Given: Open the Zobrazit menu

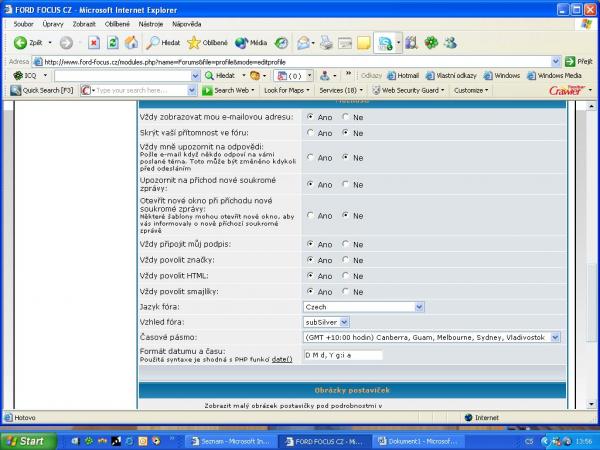Looking at the screenshot, I should [83, 22].
